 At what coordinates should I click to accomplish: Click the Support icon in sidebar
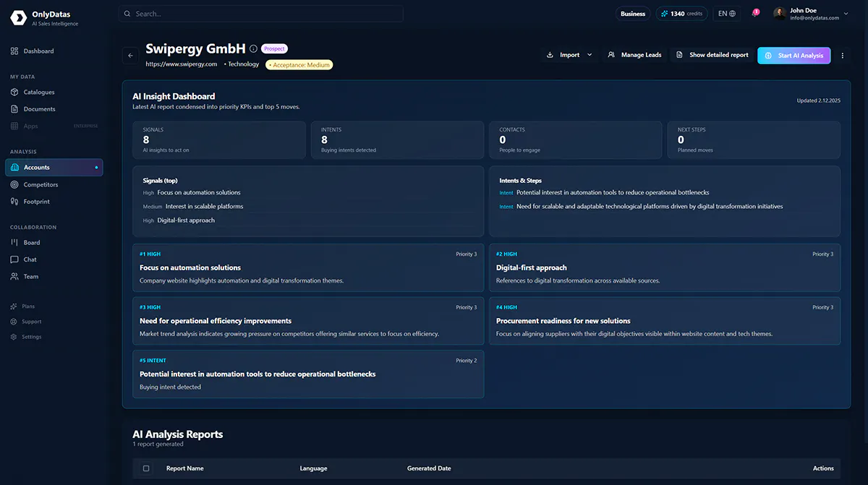14,322
